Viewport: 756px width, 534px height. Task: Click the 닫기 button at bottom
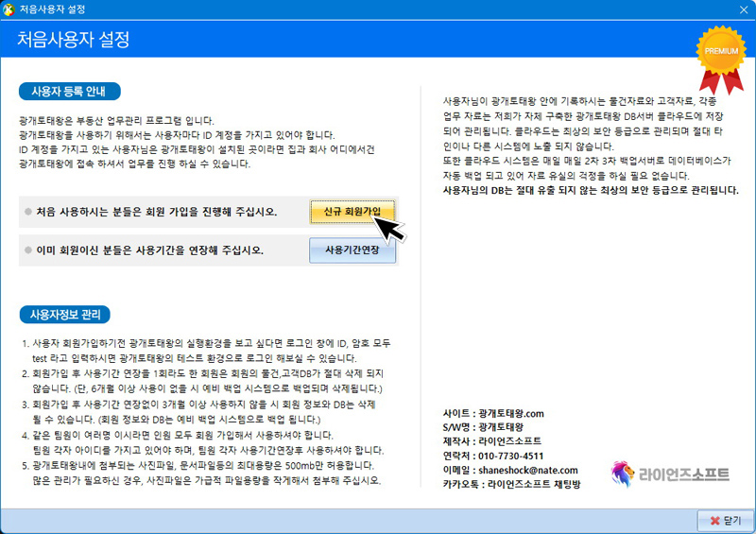click(725, 521)
